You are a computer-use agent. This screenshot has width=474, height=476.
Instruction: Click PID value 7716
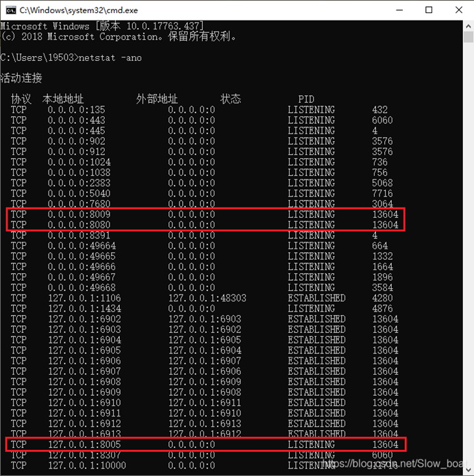click(383, 193)
